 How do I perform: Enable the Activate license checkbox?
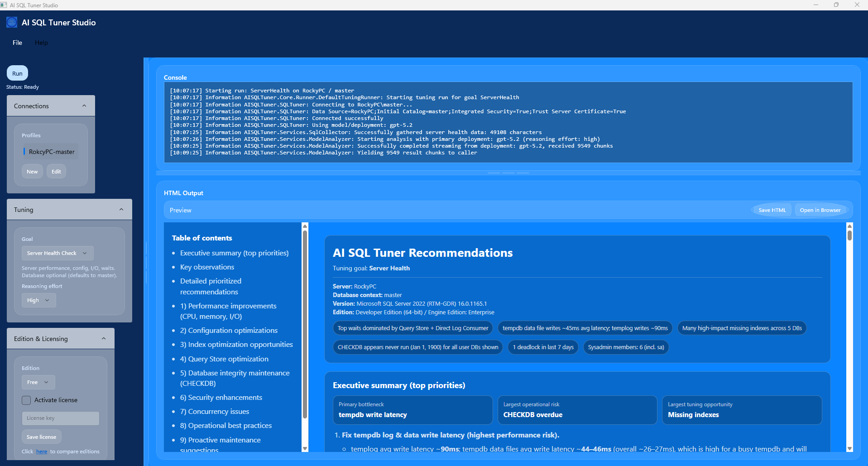tap(27, 400)
